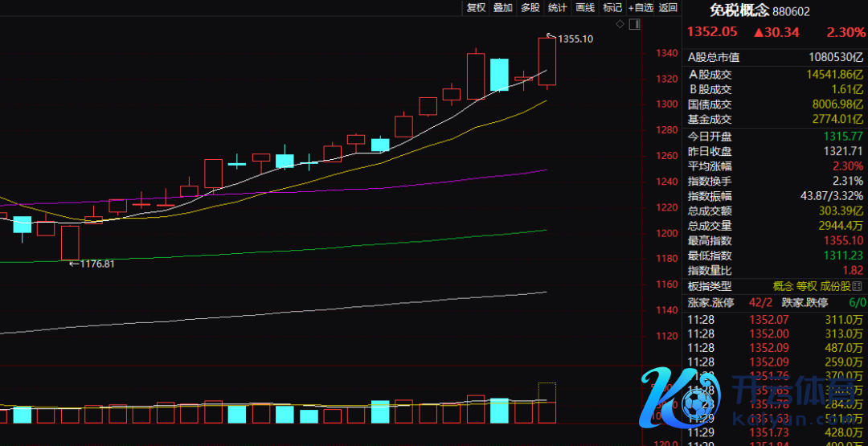Click the 1355.10 high price marker
The image size is (868, 446).
(x=575, y=39)
